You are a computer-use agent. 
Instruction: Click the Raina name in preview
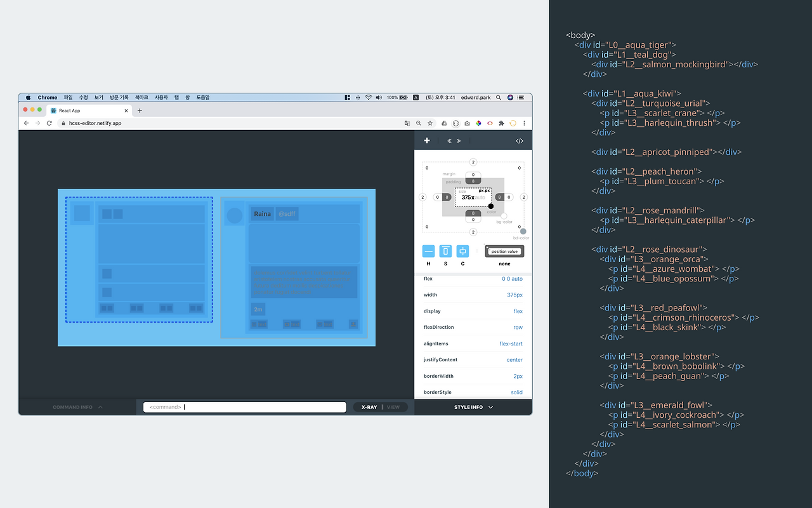pyautogui.click(x=263, y=214)
